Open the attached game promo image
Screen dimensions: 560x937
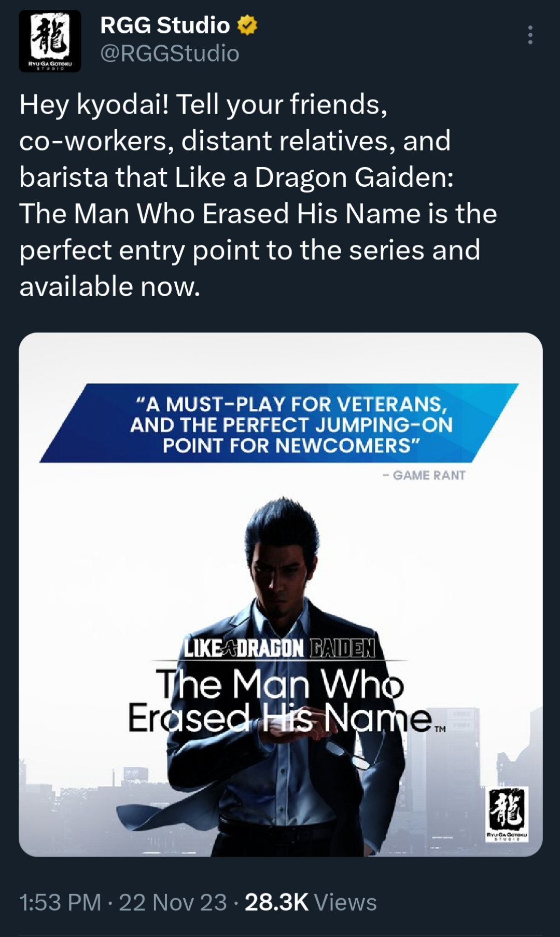(281, 595)
